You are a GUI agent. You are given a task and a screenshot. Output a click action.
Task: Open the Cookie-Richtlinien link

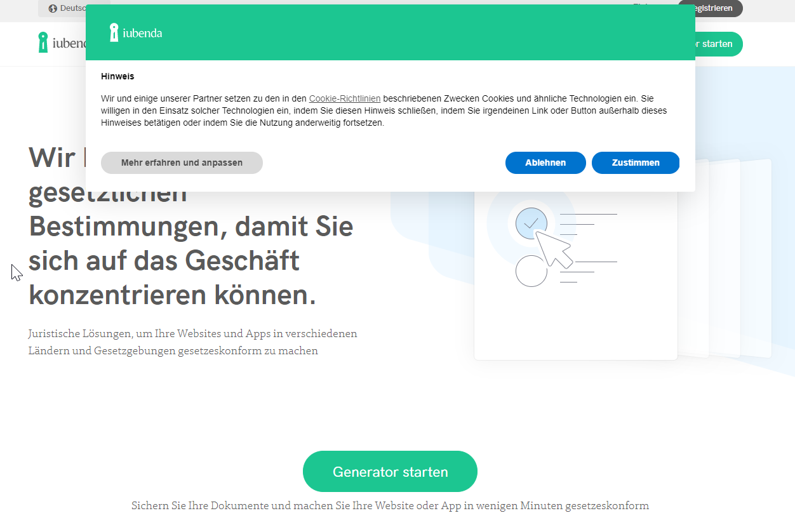tap(344, 98)
